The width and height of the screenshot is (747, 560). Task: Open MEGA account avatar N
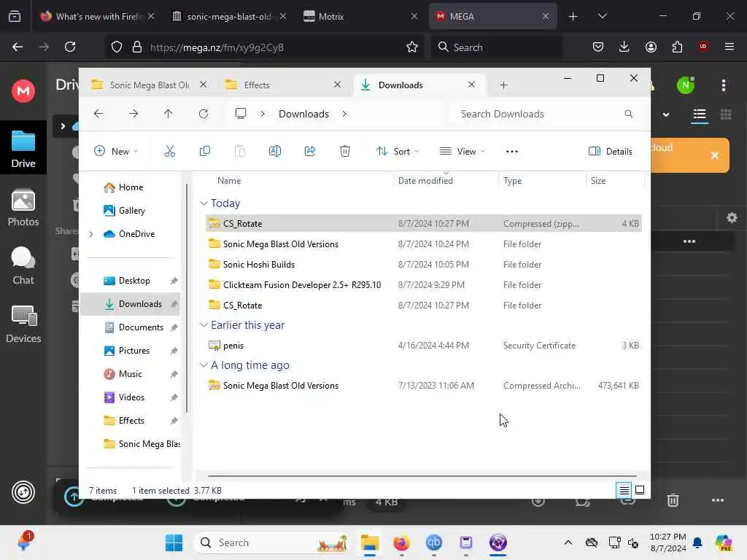point(686,85)
